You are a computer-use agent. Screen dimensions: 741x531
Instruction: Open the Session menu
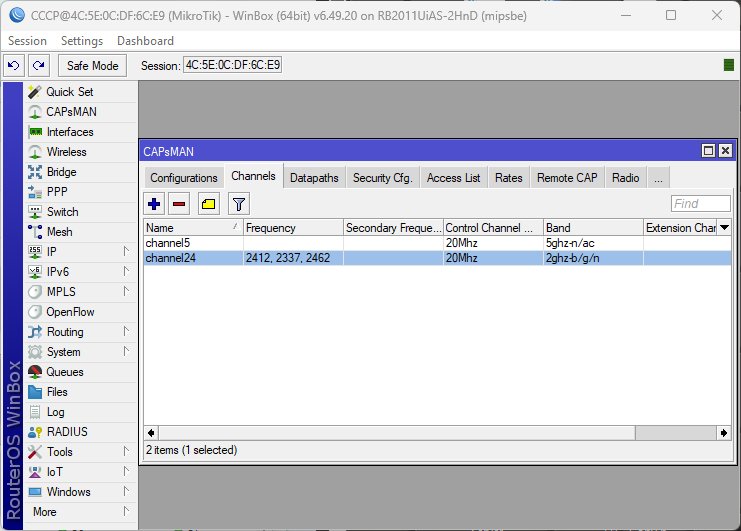pyautogui.click(x=27, y=41)
